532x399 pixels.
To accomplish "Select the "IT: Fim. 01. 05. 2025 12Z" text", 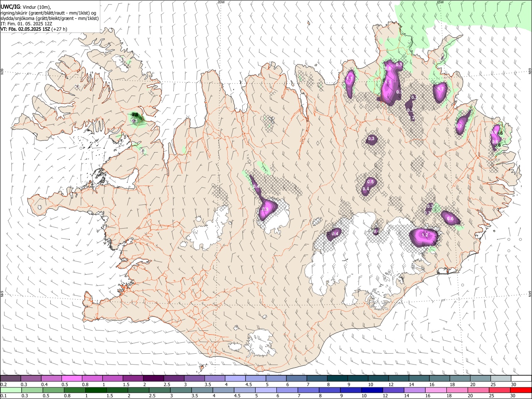I will click(26, 24).
